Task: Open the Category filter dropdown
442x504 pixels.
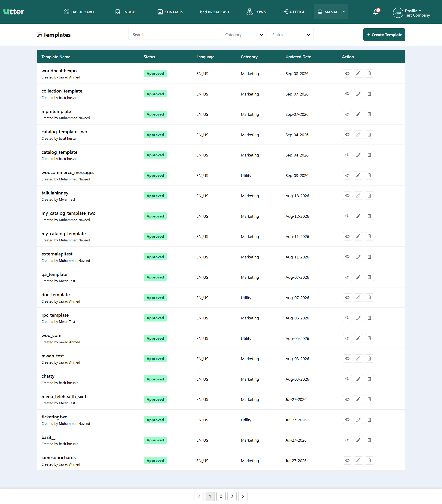Action: click(x=244, y=35)
